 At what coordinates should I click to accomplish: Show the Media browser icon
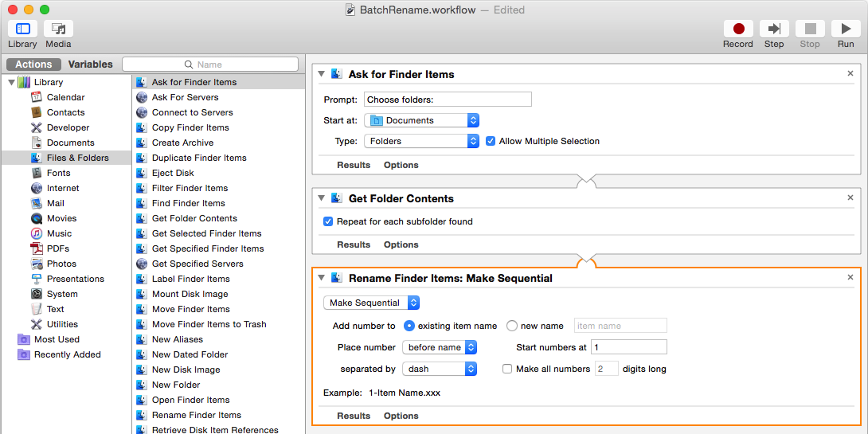point(58,29)
